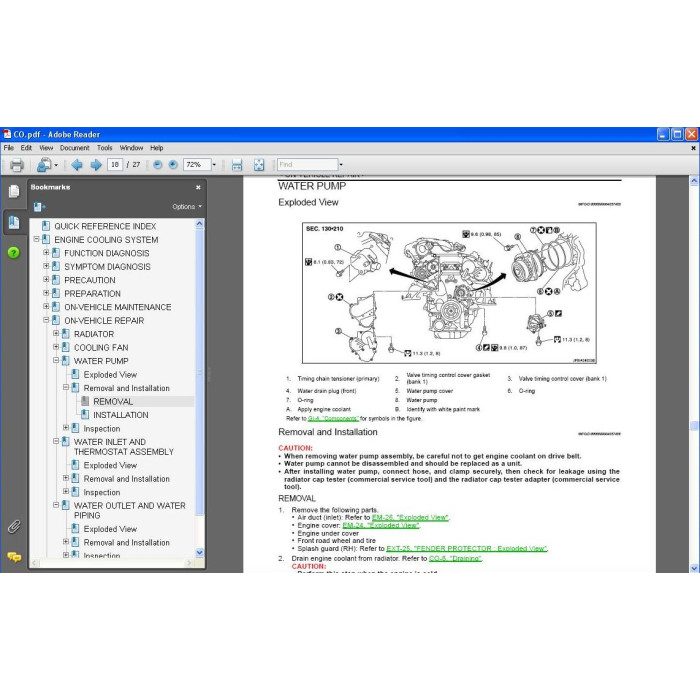Screen dimensions: 700x700
Task: Close the Bookmarks panel with X
Action: 198,188
